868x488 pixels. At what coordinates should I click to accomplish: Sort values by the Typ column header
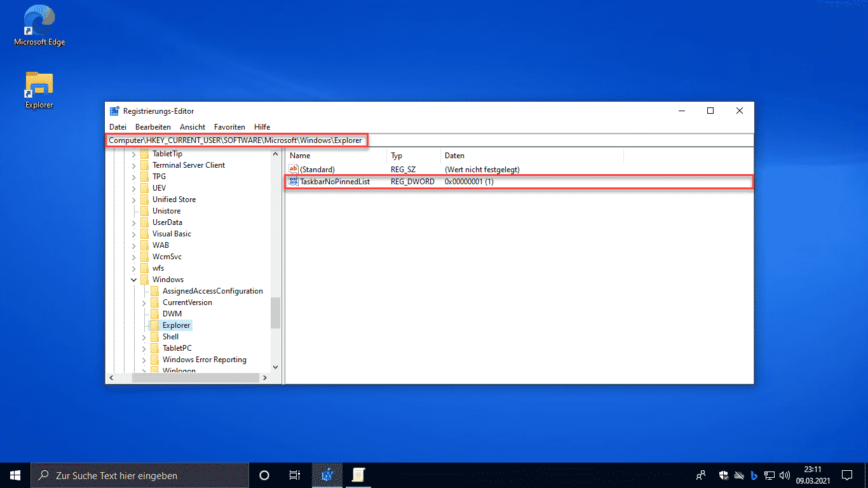(414, 156)
